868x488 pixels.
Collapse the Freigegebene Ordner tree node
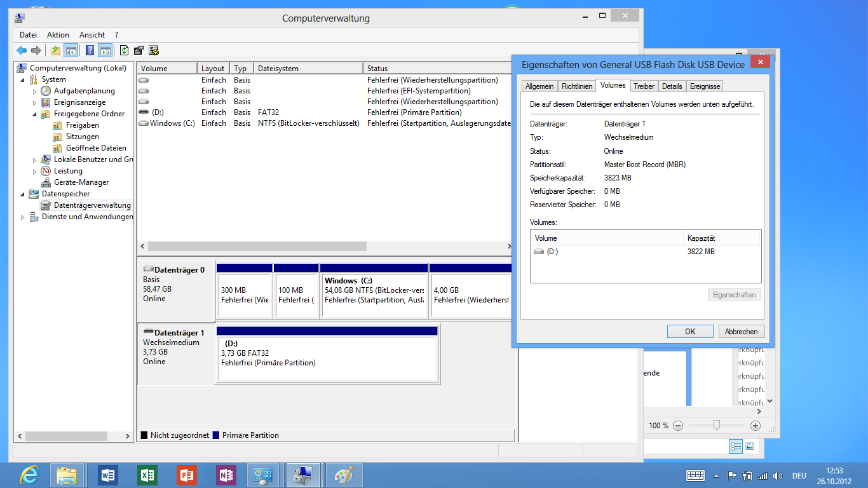[35, 114]
